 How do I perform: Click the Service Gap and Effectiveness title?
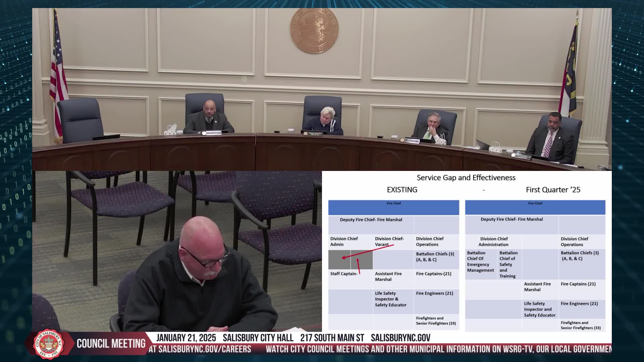point(466,178)
